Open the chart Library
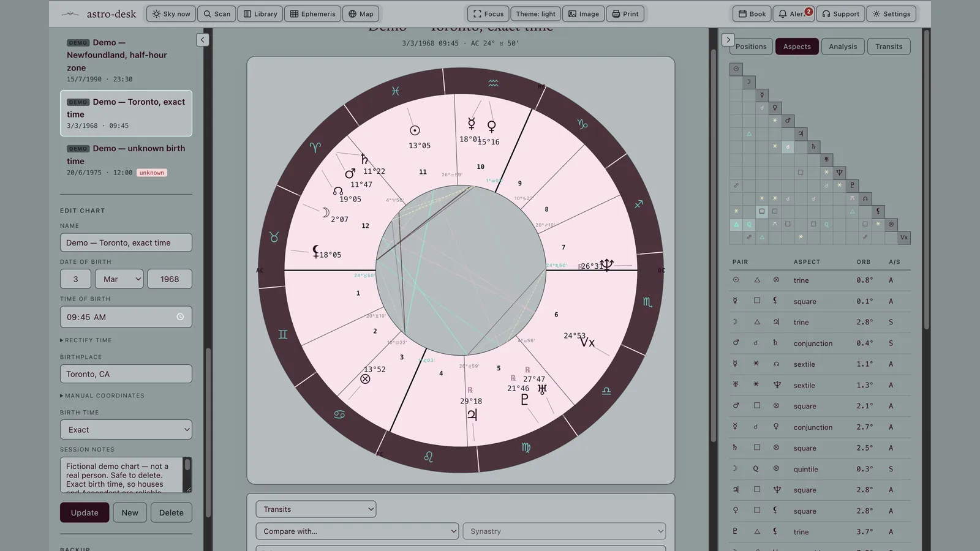The image size is (980, 551). pos(260,13)
